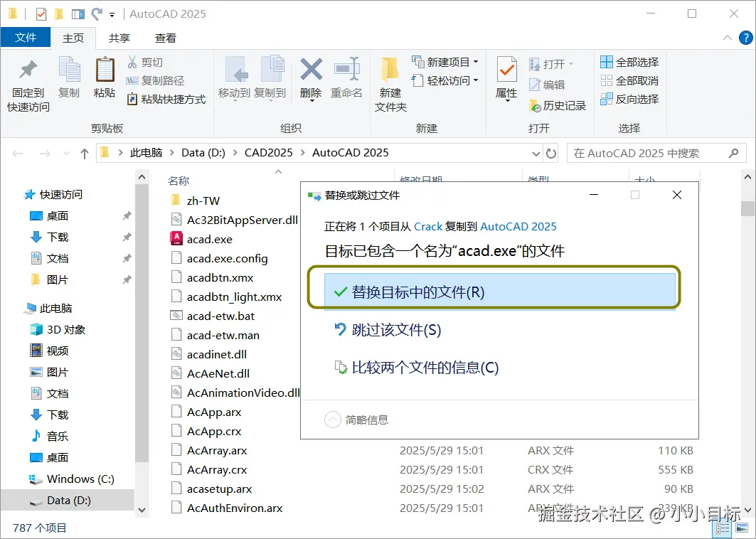The image size is (756, 539).
Task: Click Invert selection (反向选择)
Action: coord(629,99)
